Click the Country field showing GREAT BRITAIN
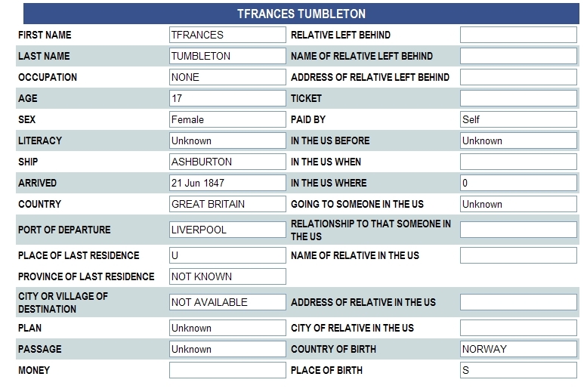 pos(227,204)
